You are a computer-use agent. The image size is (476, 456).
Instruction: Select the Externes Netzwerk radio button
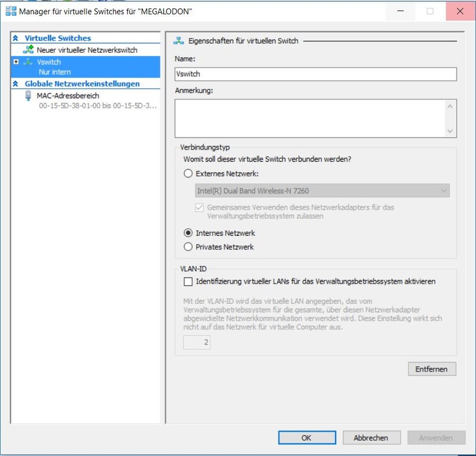tap(188, 174)
